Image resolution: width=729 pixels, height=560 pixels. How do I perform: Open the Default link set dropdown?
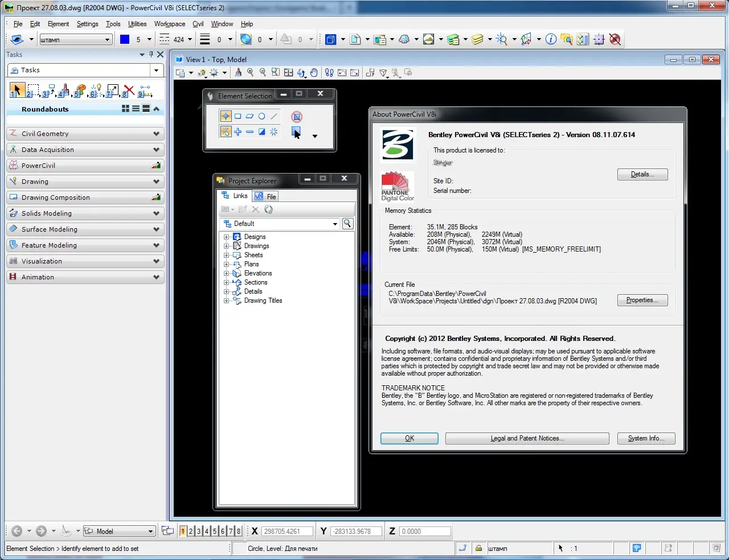(335, 224)
